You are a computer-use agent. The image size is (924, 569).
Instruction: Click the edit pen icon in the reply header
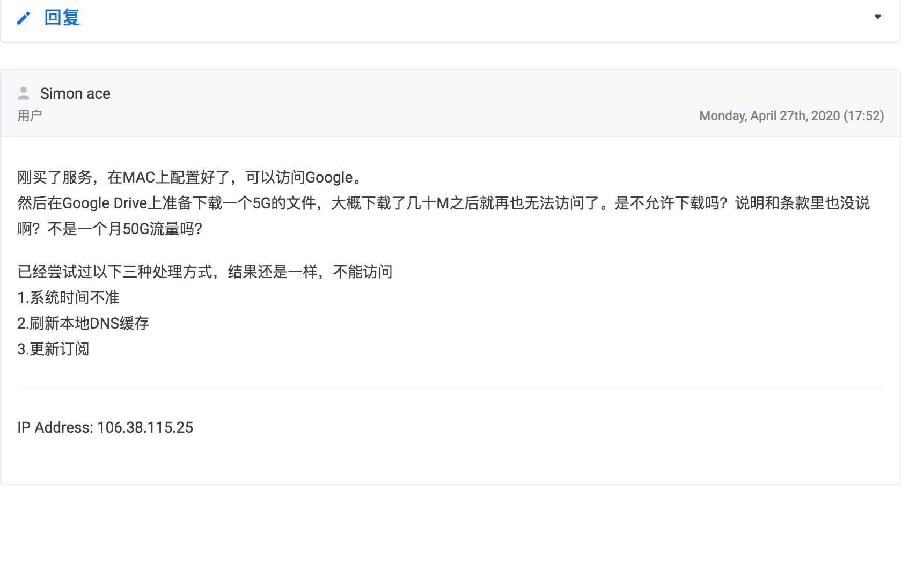pos(24,17)
